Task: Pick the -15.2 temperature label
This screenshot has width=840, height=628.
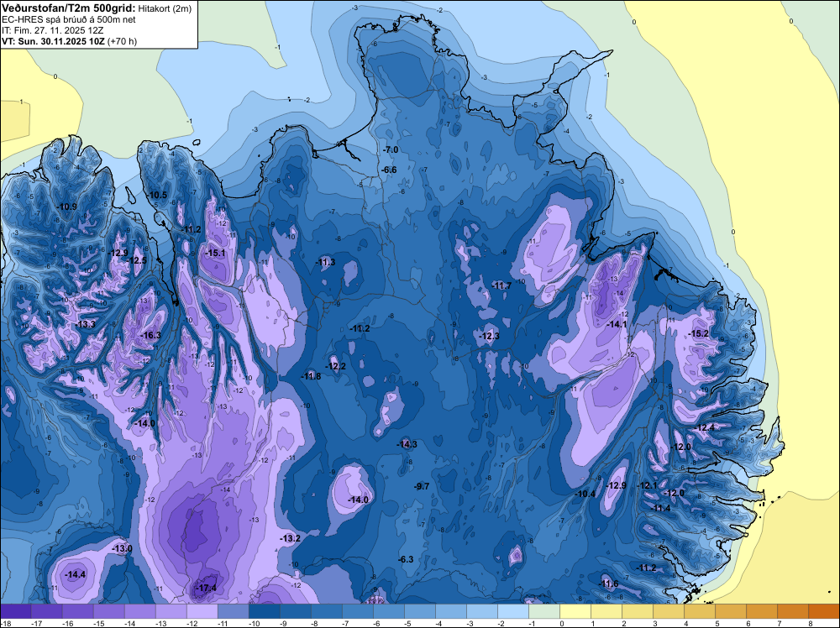Action: point(699,333)
